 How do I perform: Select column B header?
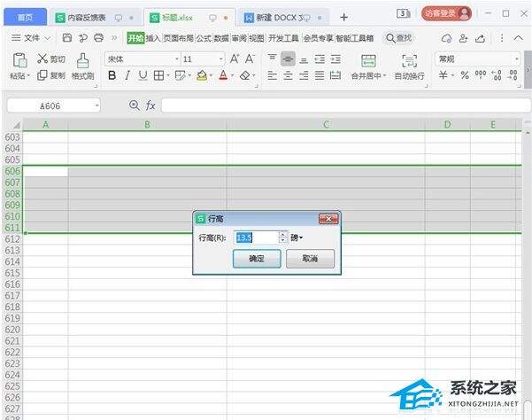pos(147,125)
